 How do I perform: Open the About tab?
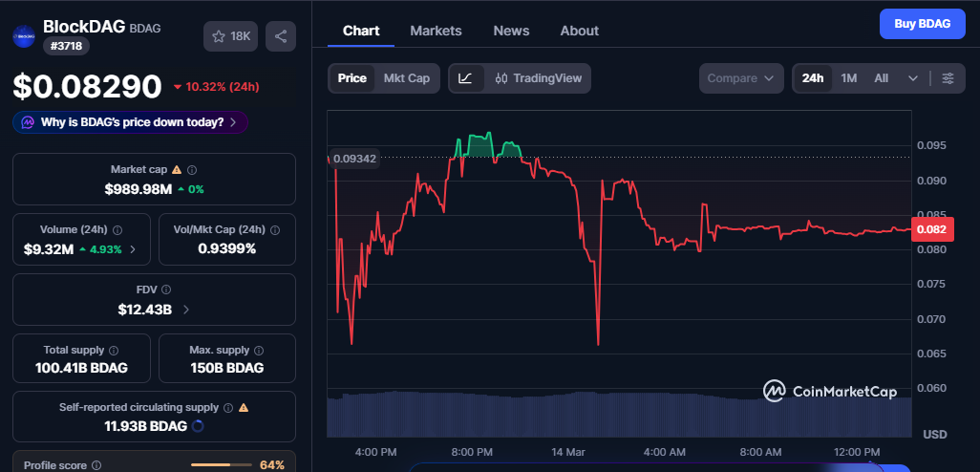click(580, 31)
